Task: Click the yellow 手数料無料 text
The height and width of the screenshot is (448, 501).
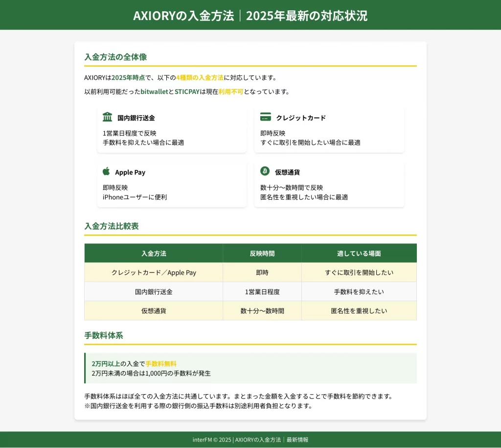Action: point(161,364)
